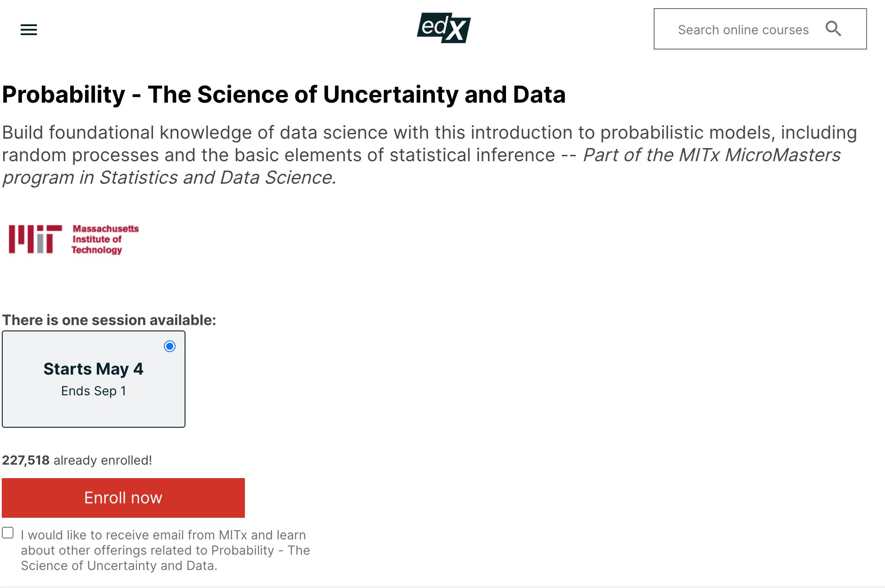Click the search magnifier icon
The height and width of the screenshot is (588, 885).
coord(833,29)
